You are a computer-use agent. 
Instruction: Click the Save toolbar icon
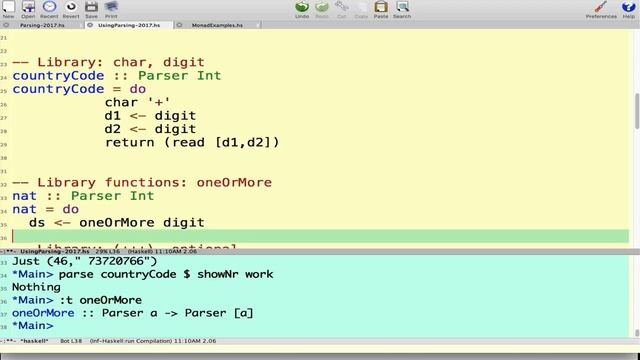pos(91,9)
